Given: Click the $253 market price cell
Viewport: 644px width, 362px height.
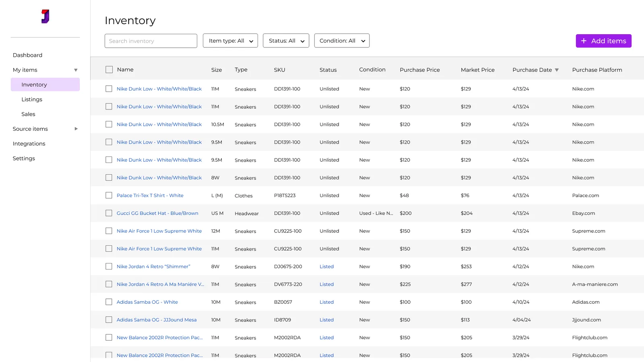Looking at the screenshot, I should point(466,266).
